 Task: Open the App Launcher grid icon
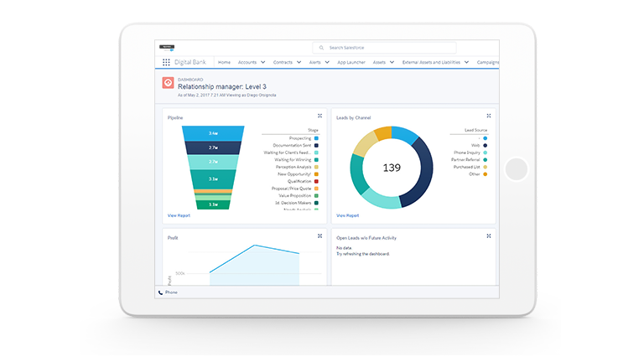pyautogui.click(x=166, y=62)
